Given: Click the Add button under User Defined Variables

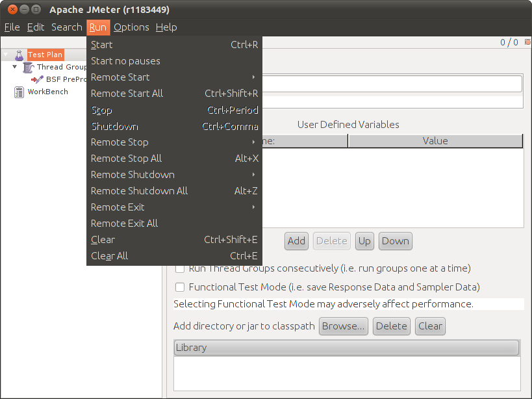Looking at the screenshot, I should 296,241.
